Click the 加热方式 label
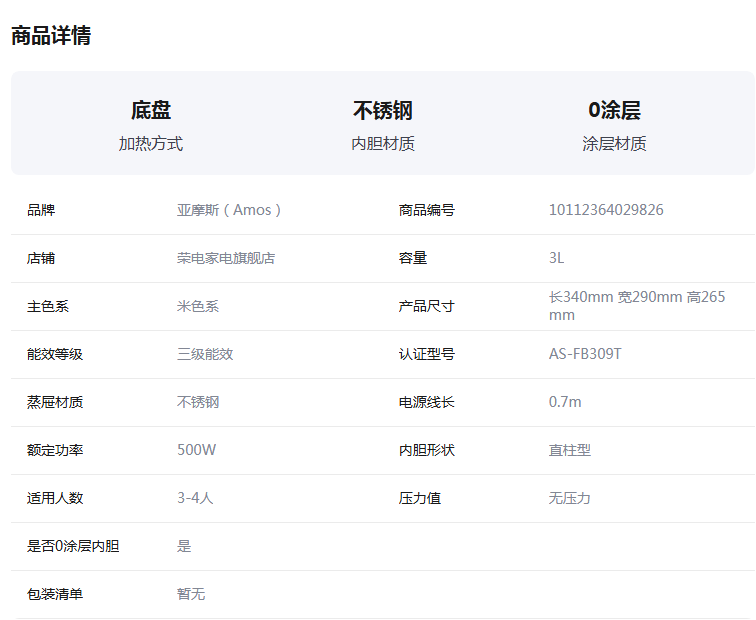 (x=151, y=143)
